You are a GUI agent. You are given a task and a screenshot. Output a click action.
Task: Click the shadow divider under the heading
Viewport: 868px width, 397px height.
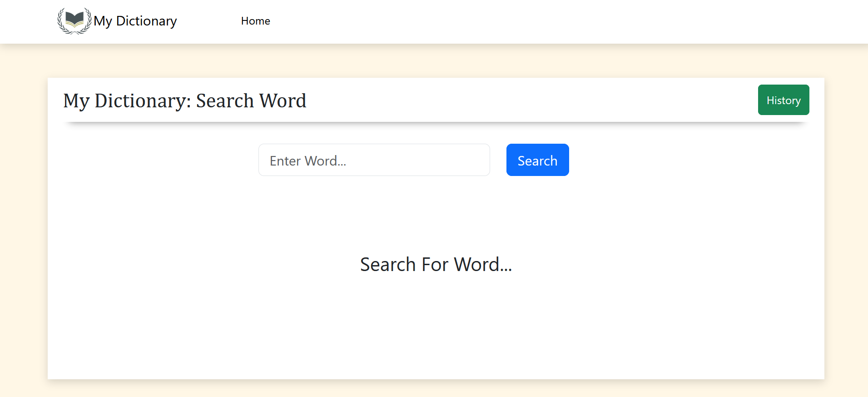pos(436,123)
